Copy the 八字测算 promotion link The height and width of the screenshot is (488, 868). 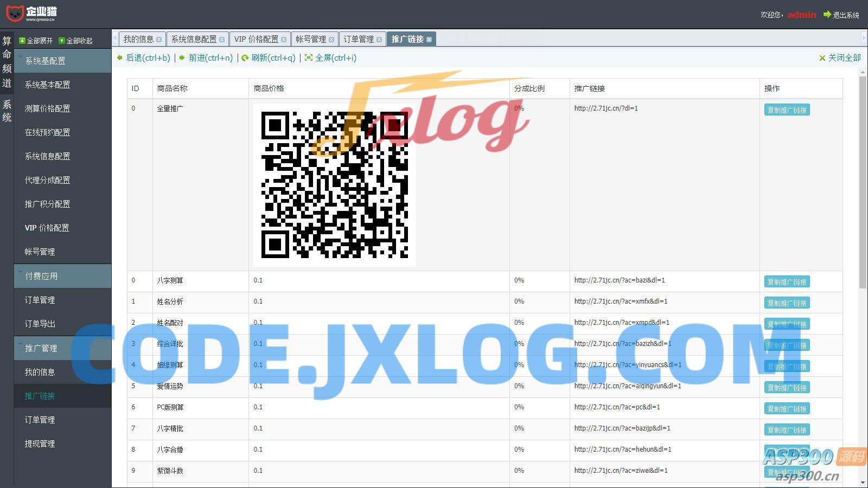point(787,282)
